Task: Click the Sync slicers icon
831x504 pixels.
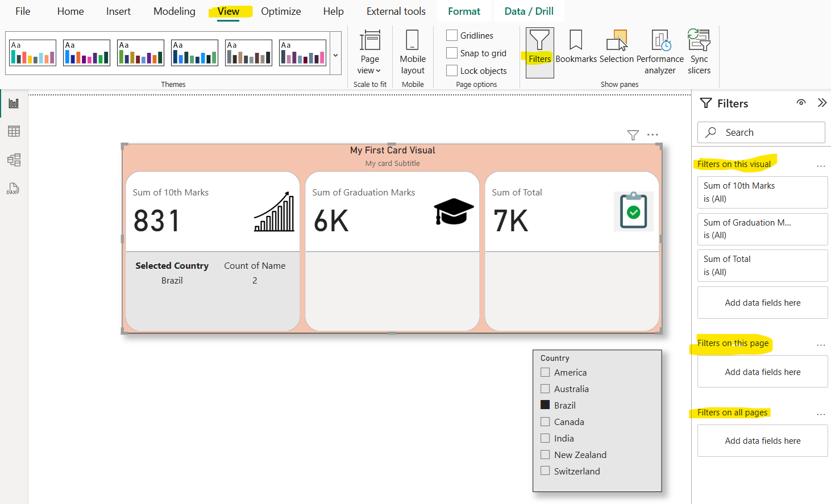Action: click(699, 51)
